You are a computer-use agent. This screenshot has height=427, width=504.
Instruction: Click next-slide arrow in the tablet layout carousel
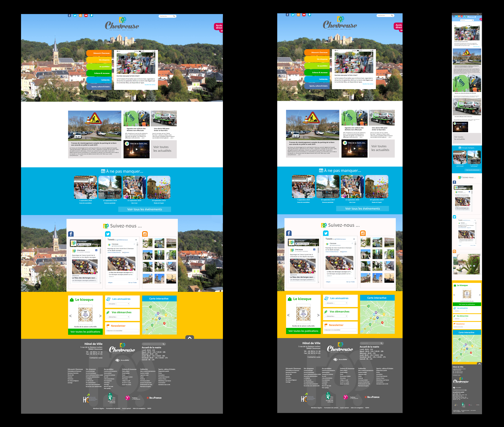click(x=372, y=51)
